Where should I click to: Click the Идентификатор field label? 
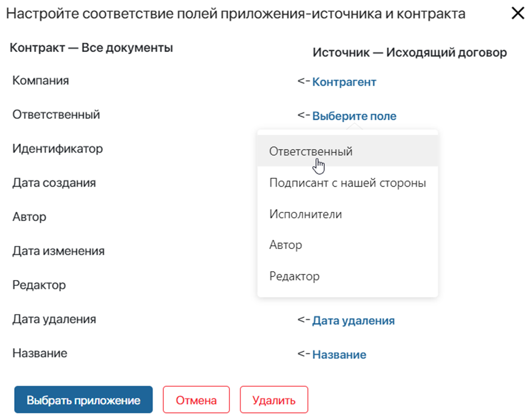pyautogui.click(x=58, y=148)
